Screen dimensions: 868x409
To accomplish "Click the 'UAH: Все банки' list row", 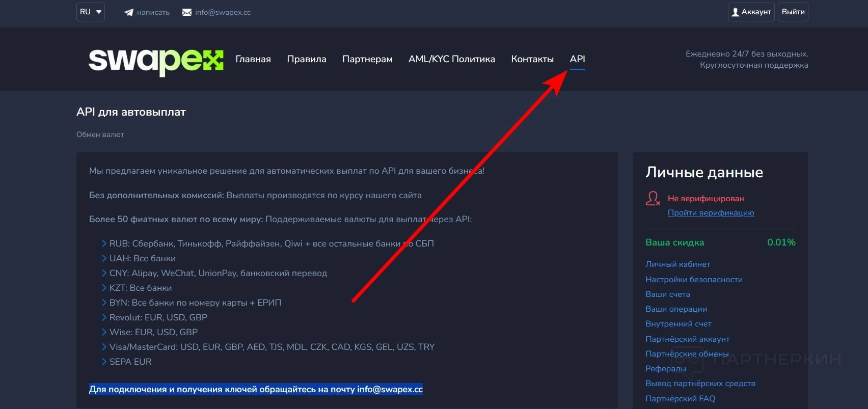I will click(142, 258).
